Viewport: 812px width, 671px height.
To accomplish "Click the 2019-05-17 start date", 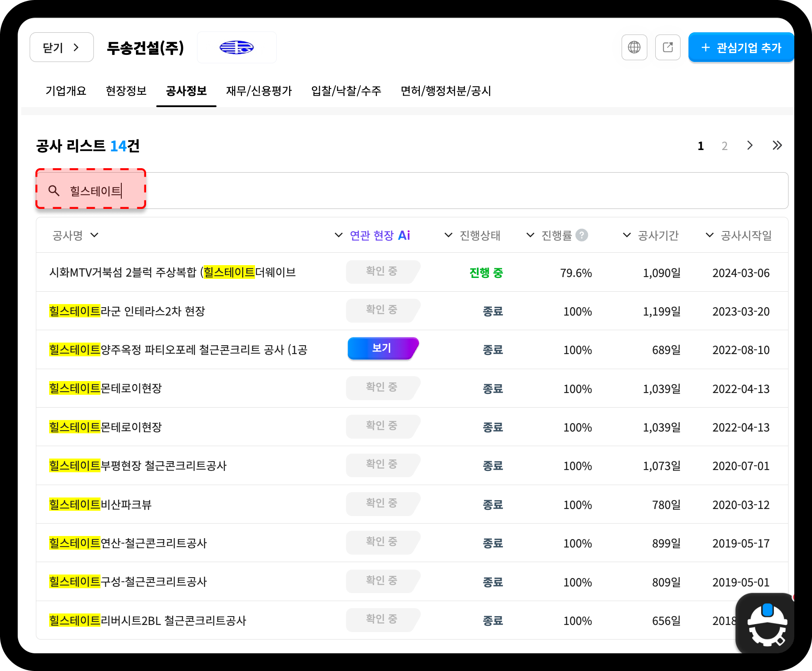I will point(741,544).
